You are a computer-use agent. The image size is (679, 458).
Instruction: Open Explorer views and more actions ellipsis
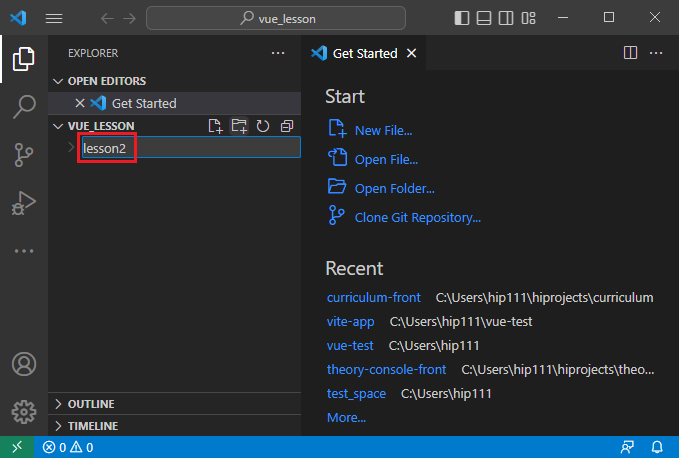(278, 53)
